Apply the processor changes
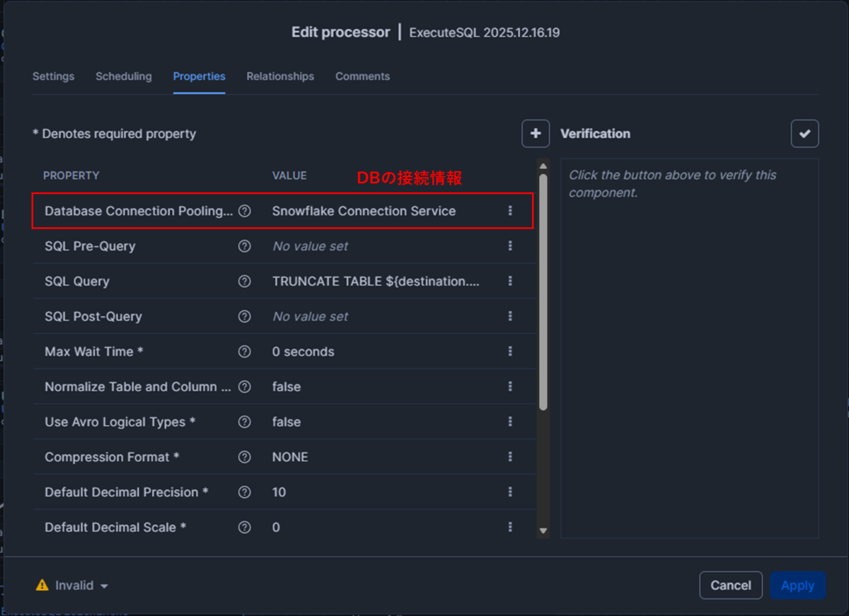This screenshot has height=616, width=849. tap(797, 586)
